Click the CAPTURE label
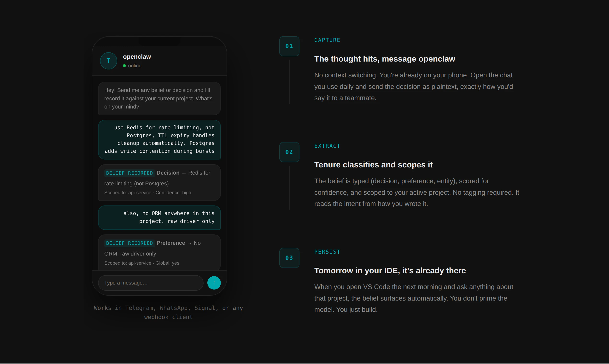 pyautogui.click(x=327, y=40)
